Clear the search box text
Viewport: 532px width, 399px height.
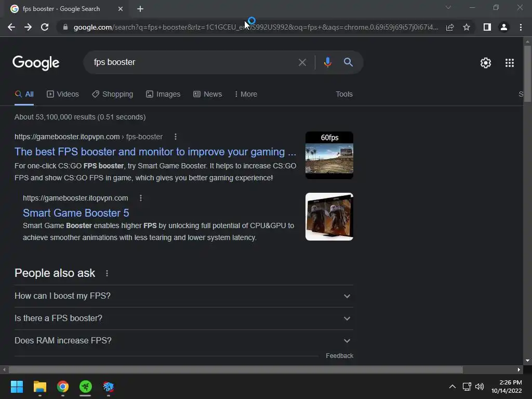pos(302,62)
